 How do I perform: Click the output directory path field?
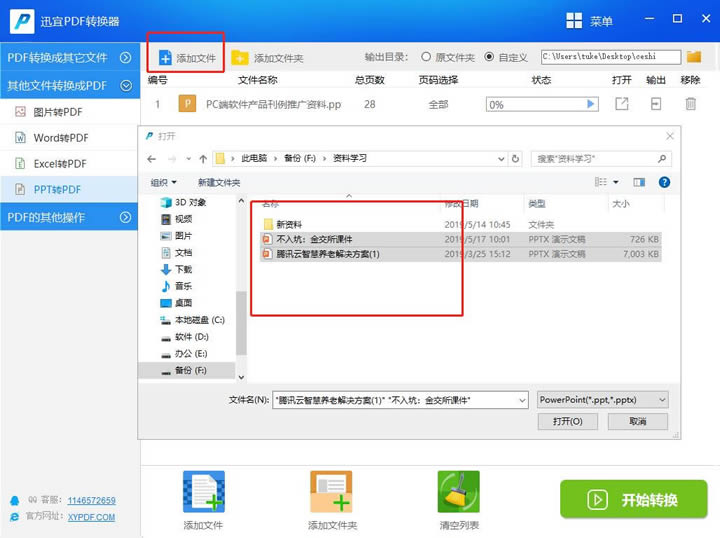(x=611, y=56)
